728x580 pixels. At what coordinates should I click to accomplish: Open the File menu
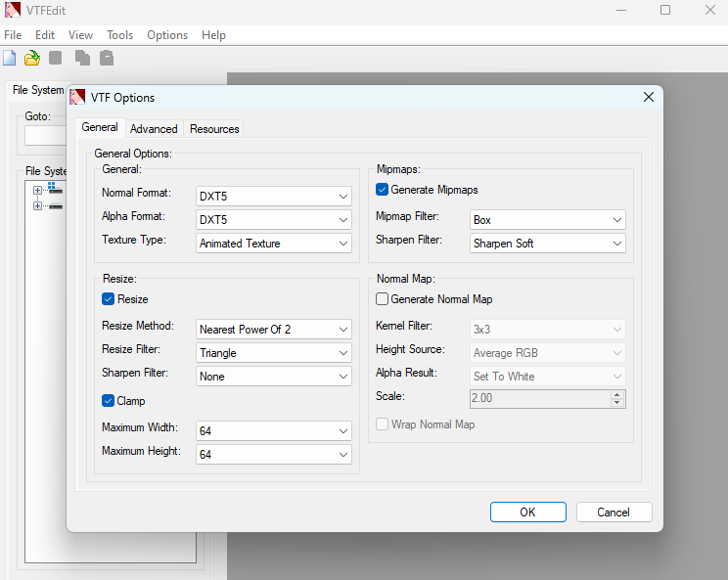[13, 35]
